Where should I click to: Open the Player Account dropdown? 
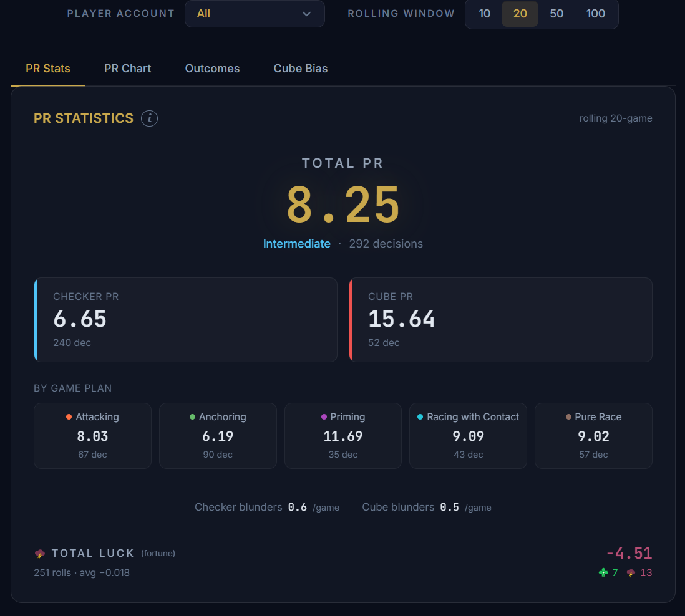[255, 14]
